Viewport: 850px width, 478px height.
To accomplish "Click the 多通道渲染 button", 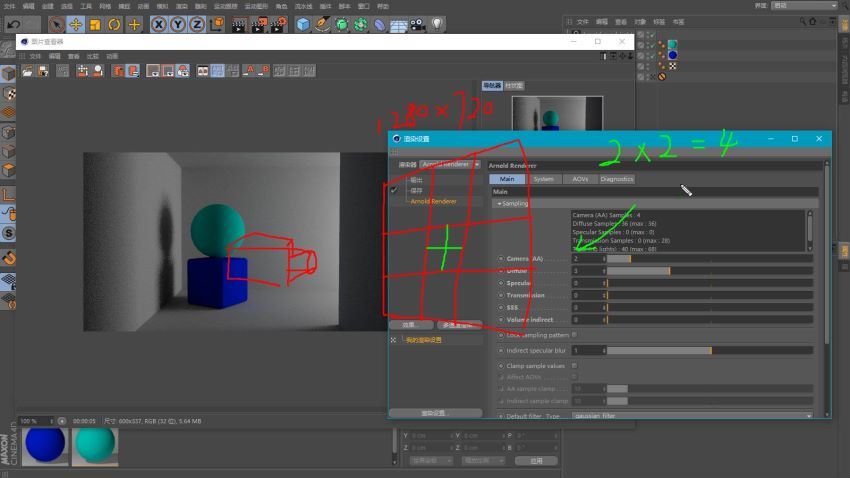I will click(x=460, y=325).
